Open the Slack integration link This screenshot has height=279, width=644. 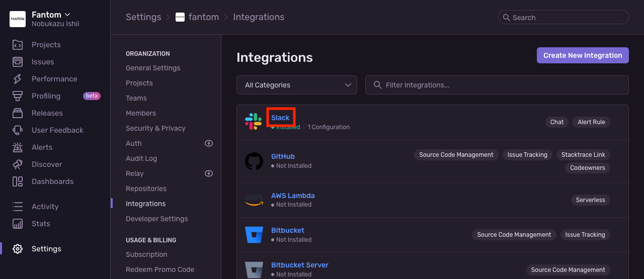point(280,118)
